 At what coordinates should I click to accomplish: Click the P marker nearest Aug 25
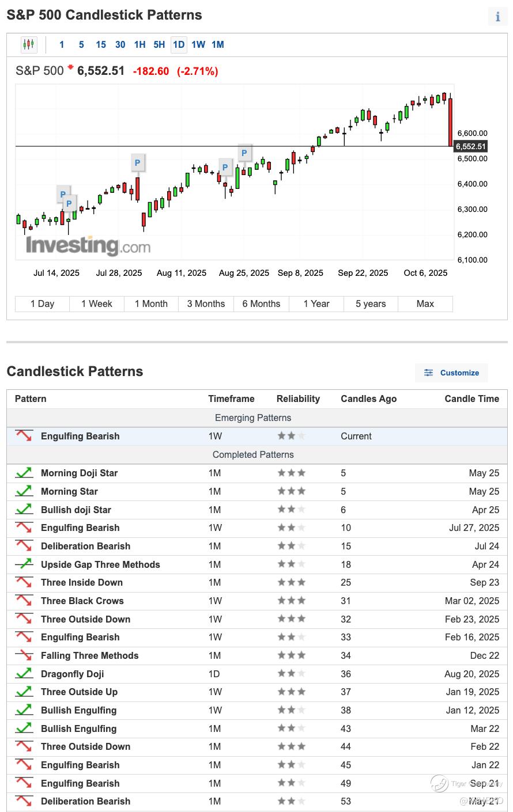244,153
